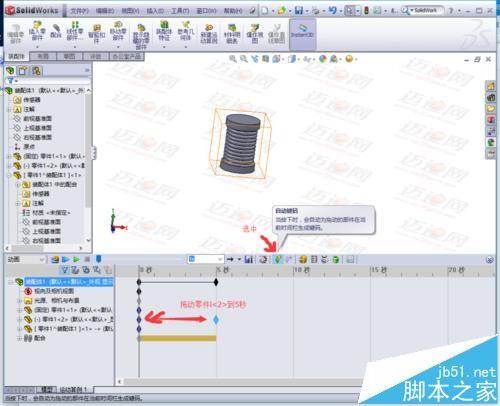Expand 零件1<2> in the motion study tree

pyautogui.click(x=20, y=319)
